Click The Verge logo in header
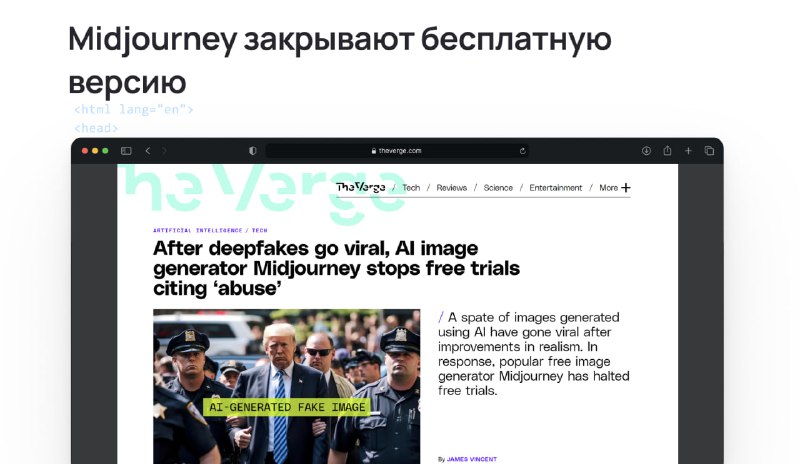 [x=361, y=187]
